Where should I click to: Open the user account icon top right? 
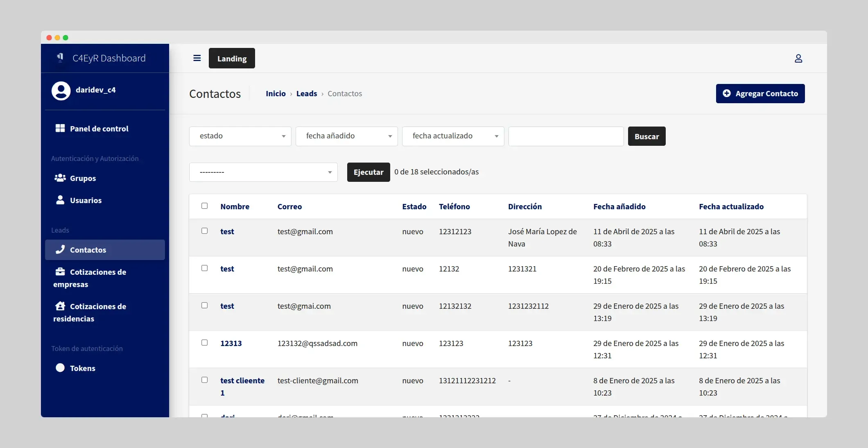pyautogui.click(x=798, y=58)
